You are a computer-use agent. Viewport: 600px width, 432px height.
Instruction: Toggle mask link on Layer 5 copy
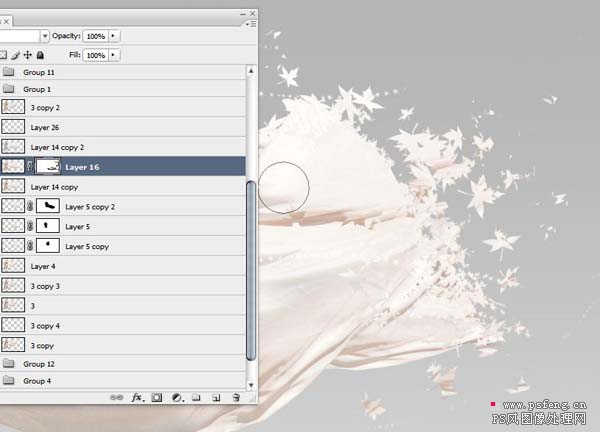30,246
